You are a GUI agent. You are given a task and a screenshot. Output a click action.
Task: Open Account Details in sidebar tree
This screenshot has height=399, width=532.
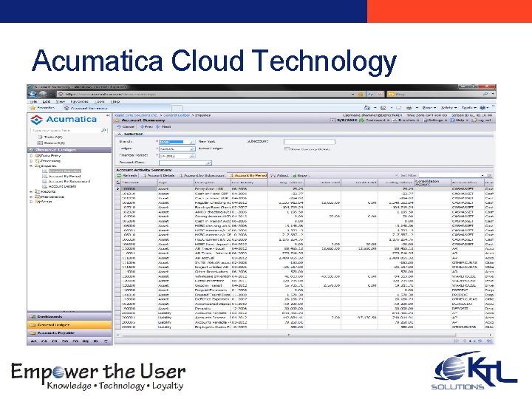point(62,186)
